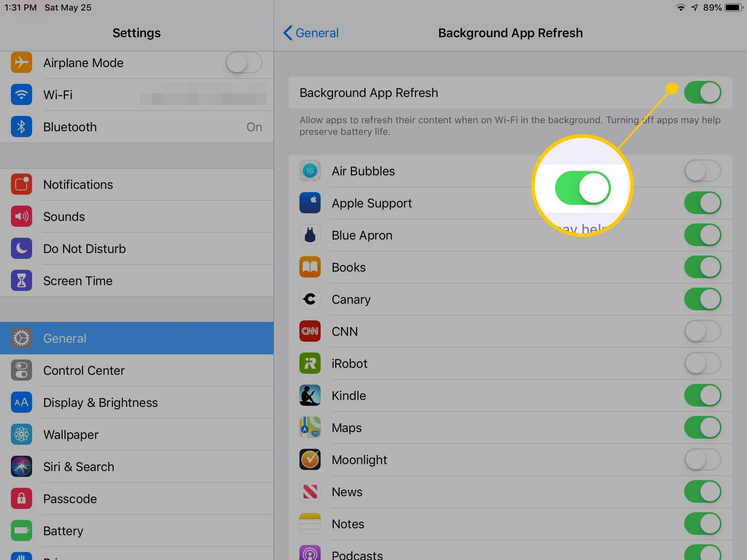This screenshot has height=560, width=747.
Task: Tap the Moonlight app icon
Action: [310, 459]
